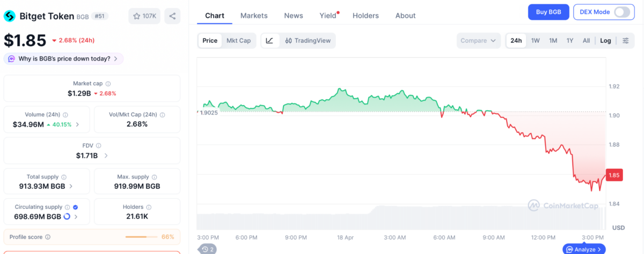Switch chart to Mkt Cap view
Screen dimensions: 644x254
coord(238,41)
